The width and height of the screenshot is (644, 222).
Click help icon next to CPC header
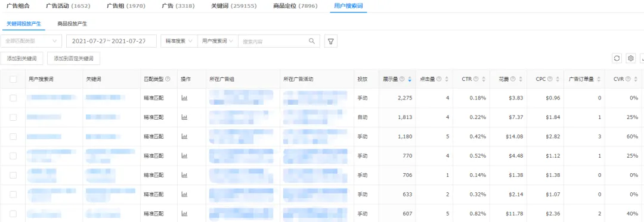(x=550, y=79)
